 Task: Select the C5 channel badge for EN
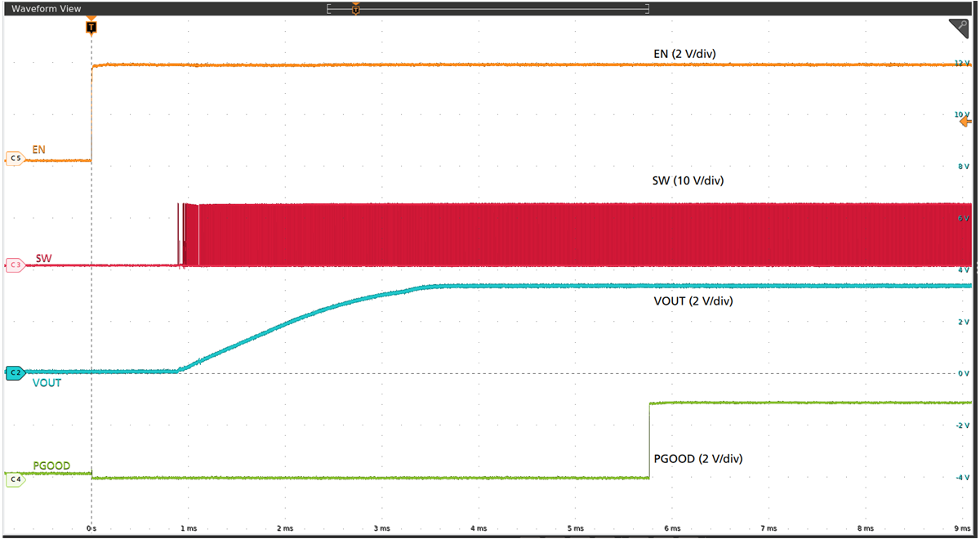(x=15, y=158)
